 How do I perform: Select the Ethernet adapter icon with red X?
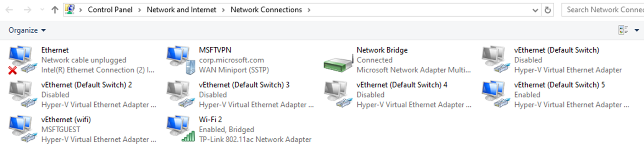point(22,60)
